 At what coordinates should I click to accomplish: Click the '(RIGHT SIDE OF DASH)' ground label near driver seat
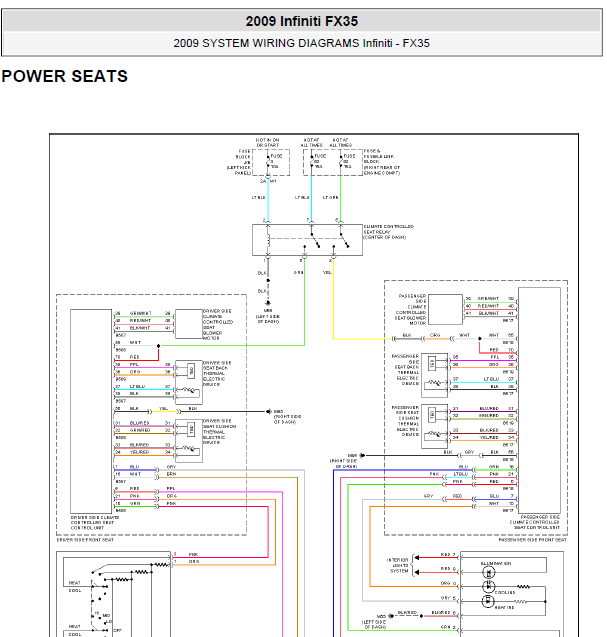pyautogui.click(x=287, y=417)
